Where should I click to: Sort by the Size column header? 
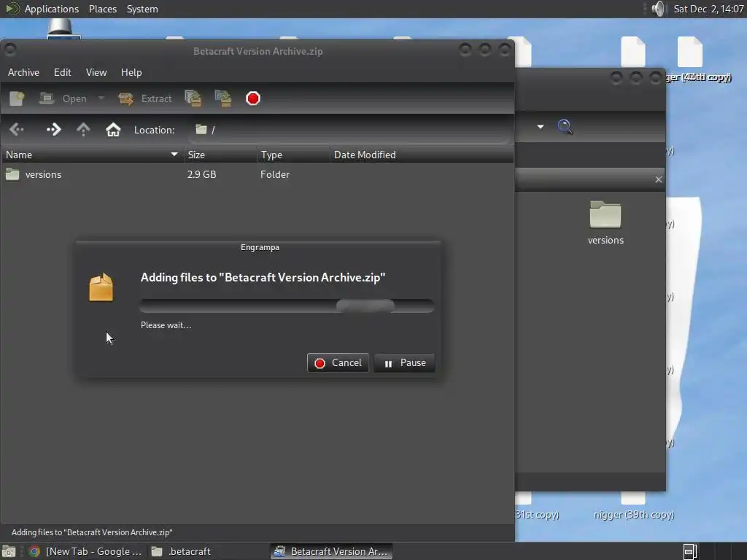point(220,155)
